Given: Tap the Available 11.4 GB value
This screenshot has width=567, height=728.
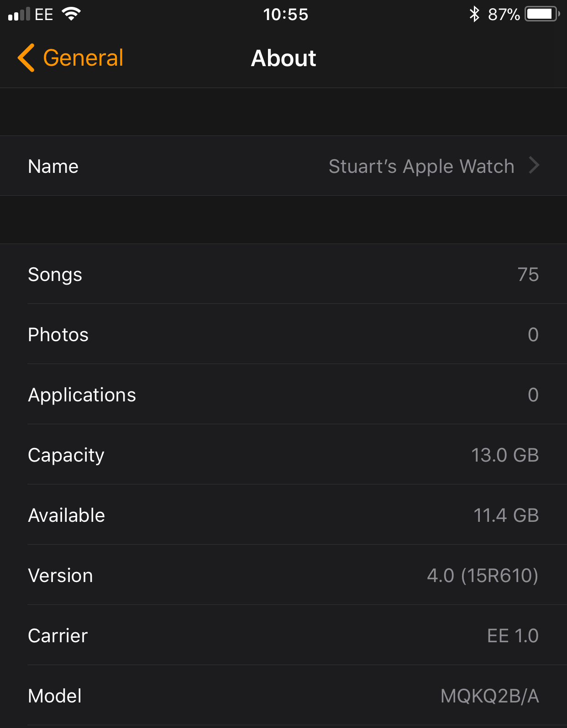Looking at the screenshot, I should [506, 515].
